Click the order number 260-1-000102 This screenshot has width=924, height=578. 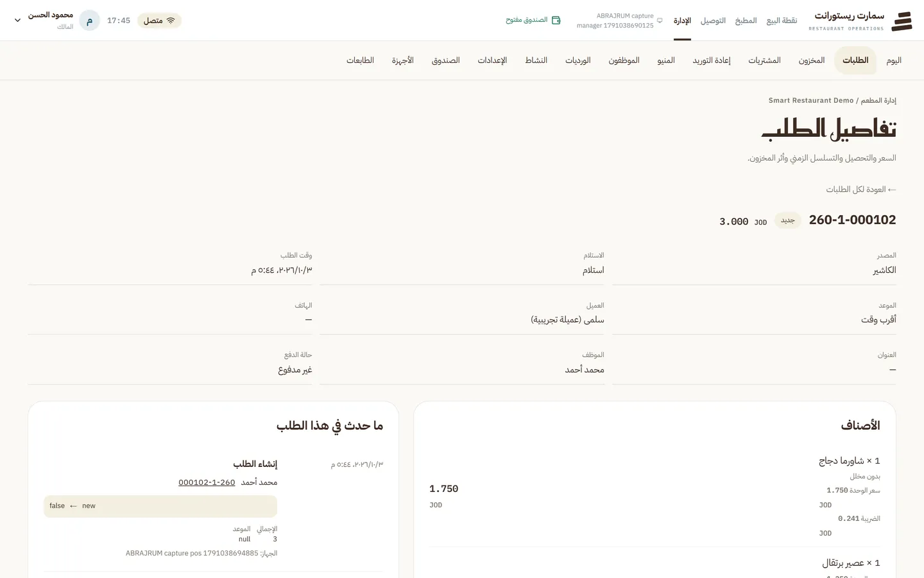(x=852, y=220)
